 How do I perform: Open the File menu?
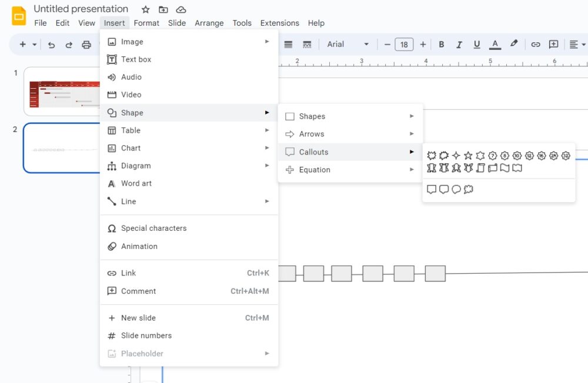[x=41, y=23]
